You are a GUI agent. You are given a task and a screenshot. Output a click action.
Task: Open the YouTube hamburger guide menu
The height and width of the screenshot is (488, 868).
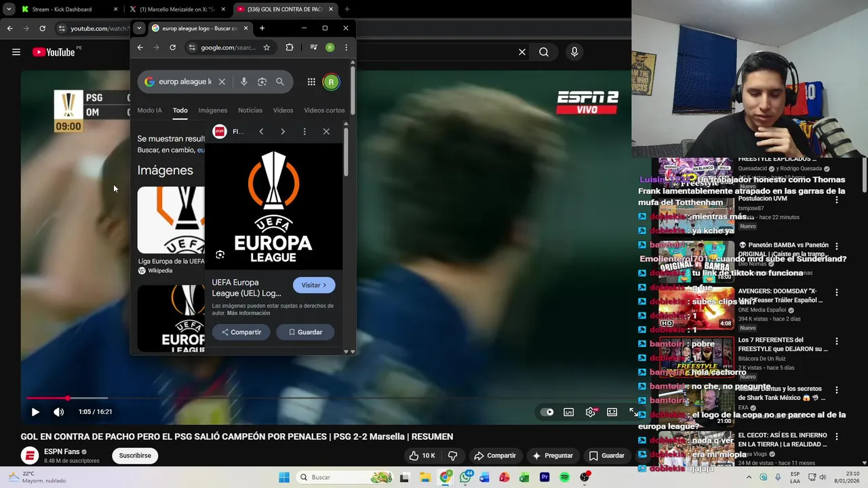16,52
